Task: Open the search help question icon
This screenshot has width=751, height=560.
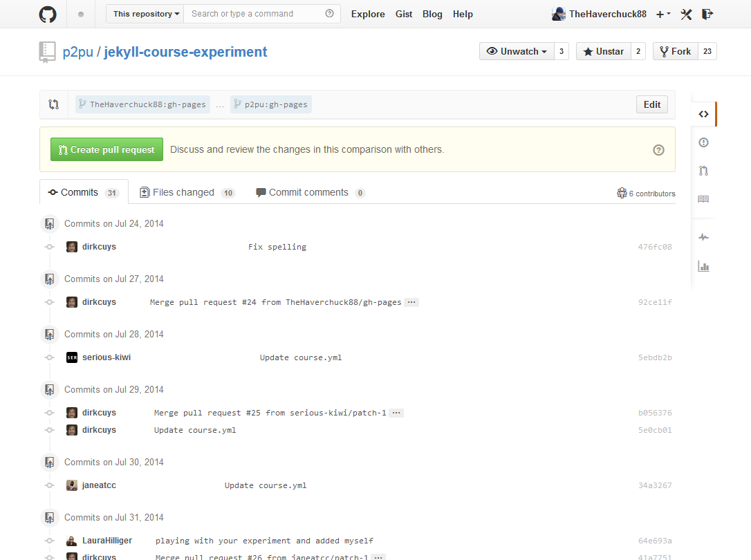Action: pyautogui.click(x=330, y=13)
